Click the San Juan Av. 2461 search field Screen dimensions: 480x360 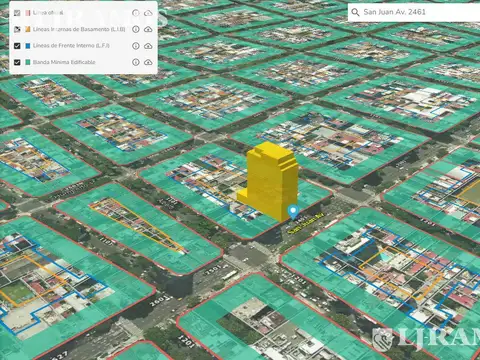(414, 12)
